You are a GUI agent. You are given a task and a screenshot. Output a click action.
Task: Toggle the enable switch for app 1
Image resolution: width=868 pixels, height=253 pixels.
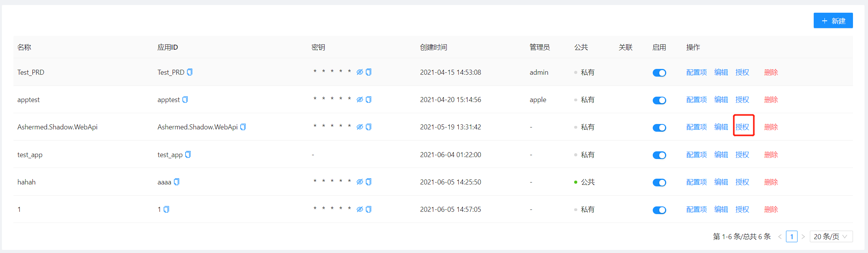click(659, 210)
